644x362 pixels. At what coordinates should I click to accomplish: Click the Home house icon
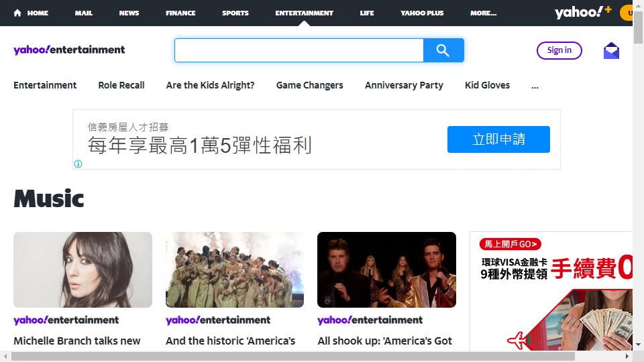click(17, 13)
